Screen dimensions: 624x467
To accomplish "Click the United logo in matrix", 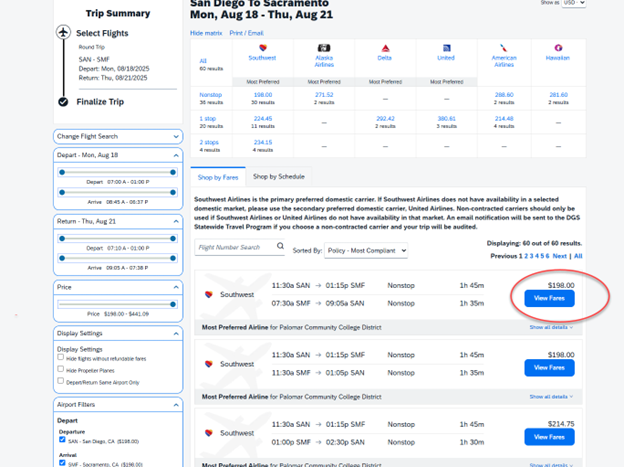I will 447,48.
